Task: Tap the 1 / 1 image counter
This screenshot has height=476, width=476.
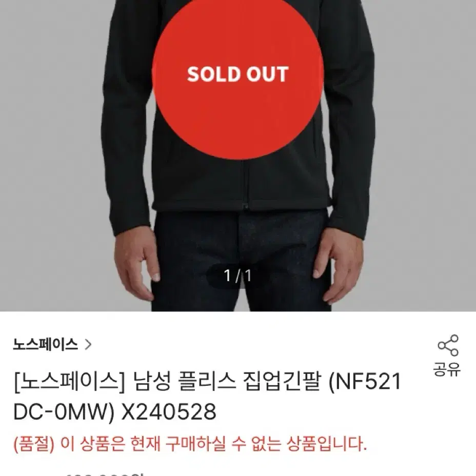Action: (237, 275)
